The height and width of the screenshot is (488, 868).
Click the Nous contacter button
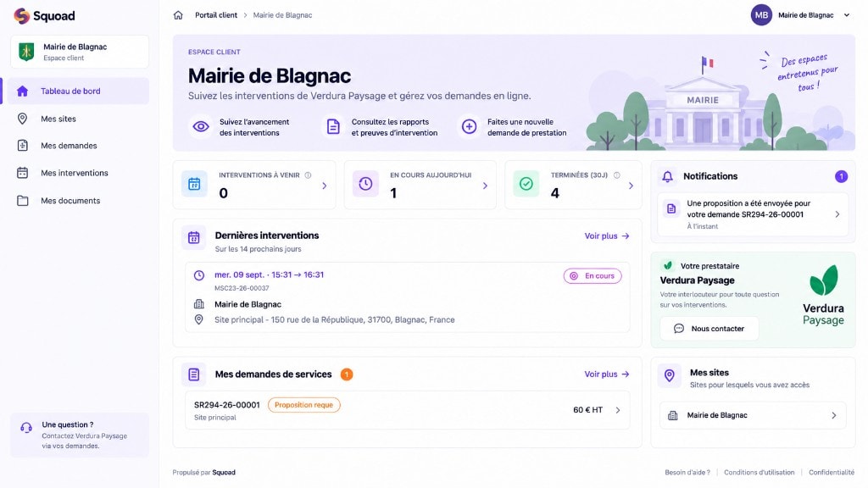[x=709, y=329]
